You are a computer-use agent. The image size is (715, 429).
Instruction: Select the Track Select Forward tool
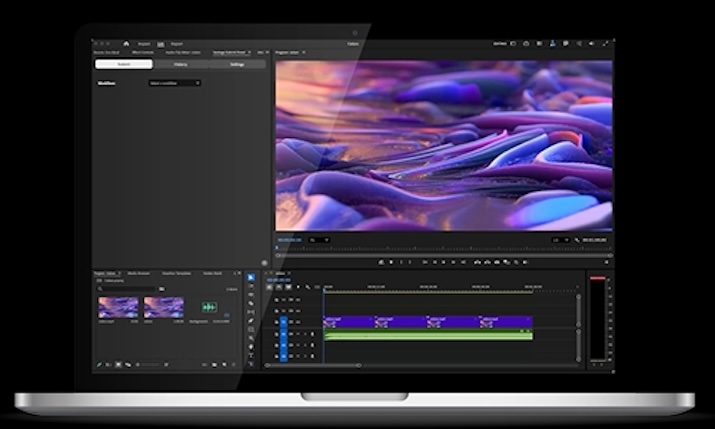coord(251,286)
